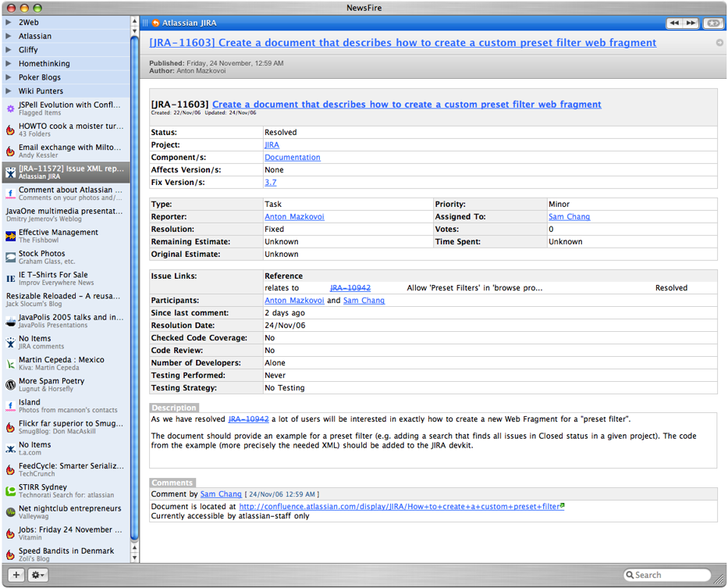The image size is (728, 588).
Task: Click the WordPress icon for More Spam Poetry
Action: [x=10, y=385]
